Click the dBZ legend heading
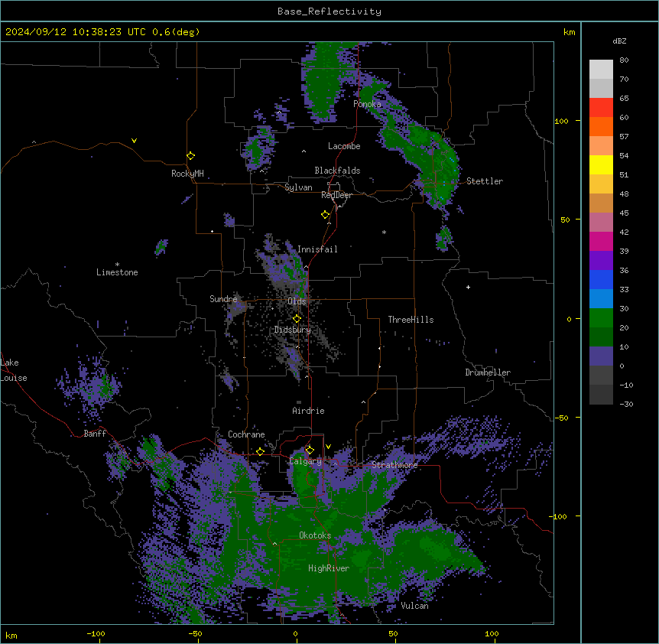The height and width of the screenshot is (644, 659). 619,41
